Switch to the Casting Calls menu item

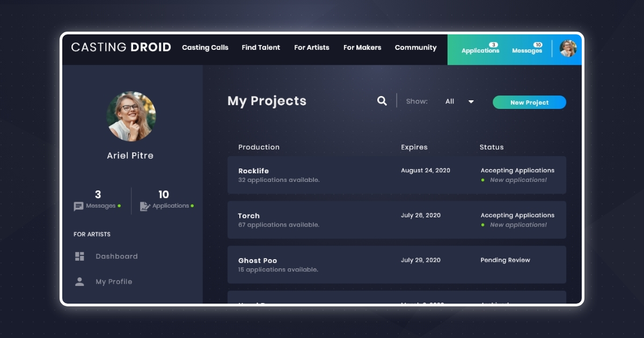click(x=205, y=48)
